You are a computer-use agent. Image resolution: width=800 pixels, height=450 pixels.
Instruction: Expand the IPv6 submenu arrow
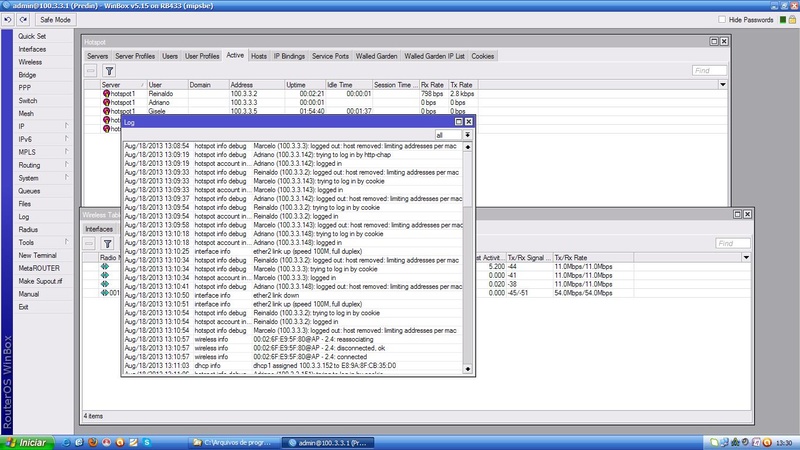coord(66,139)
